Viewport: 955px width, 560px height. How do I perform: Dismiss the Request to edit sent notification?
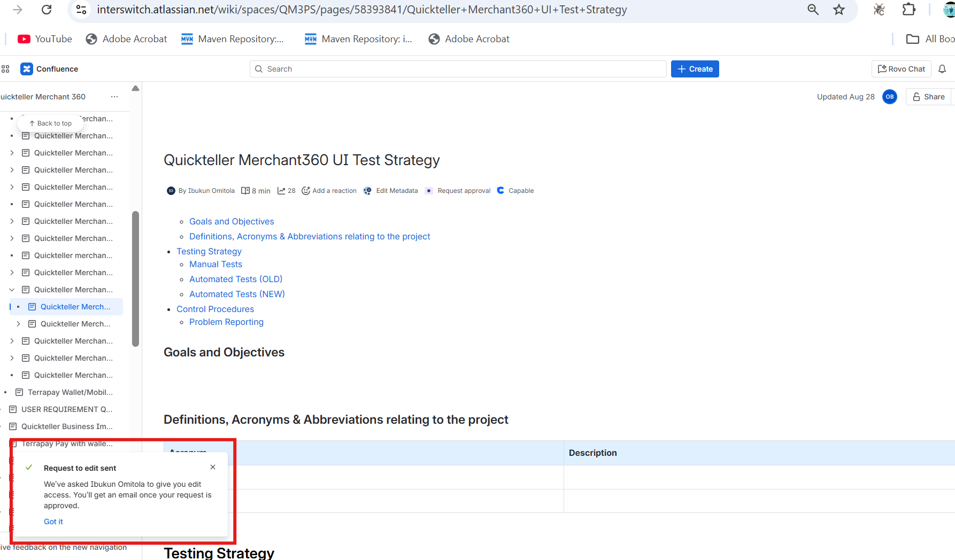(x=213, y=467)
